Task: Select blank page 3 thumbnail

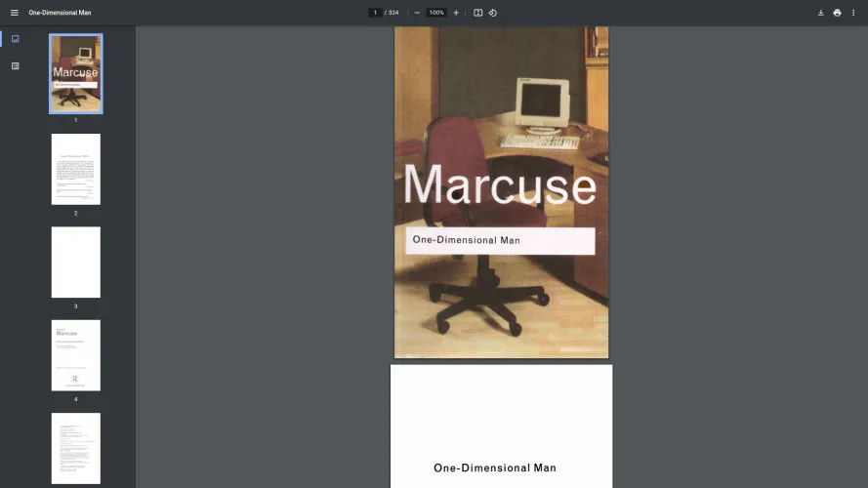Action: [76, 262]
